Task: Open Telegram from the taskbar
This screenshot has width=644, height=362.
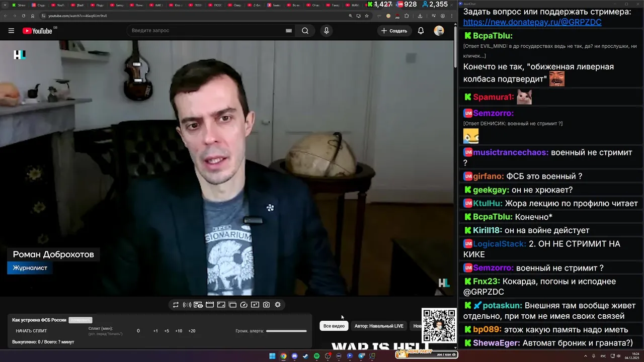Action: pyautogui.click(x=361, y=356)
